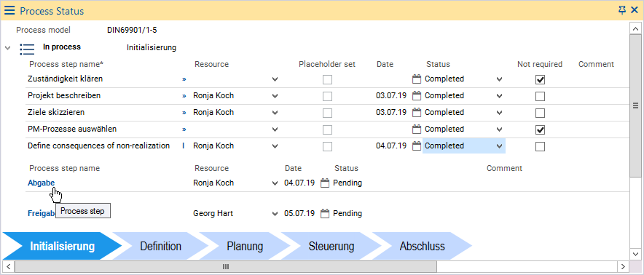Toggle Placeholder set for PM-Prozesse auswählen
This screenshot has height=275, width=644.
pos(327,130)
